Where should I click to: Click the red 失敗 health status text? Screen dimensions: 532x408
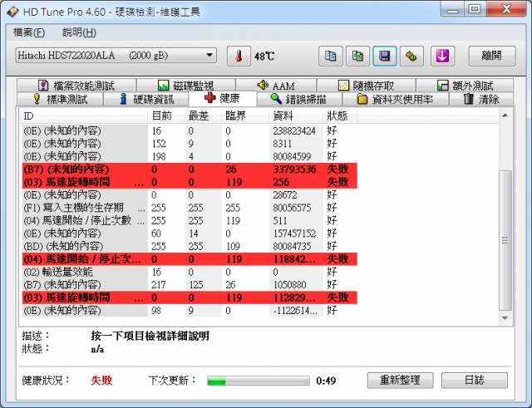tap(101, 381)
